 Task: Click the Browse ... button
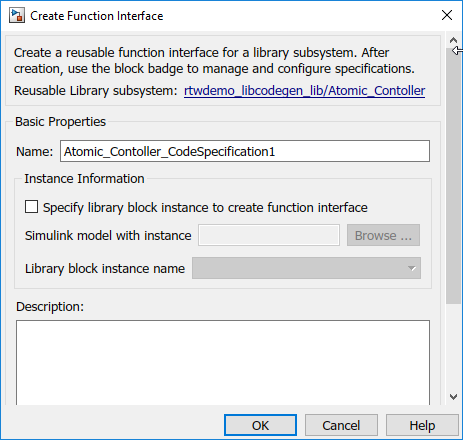pos(383,235)
